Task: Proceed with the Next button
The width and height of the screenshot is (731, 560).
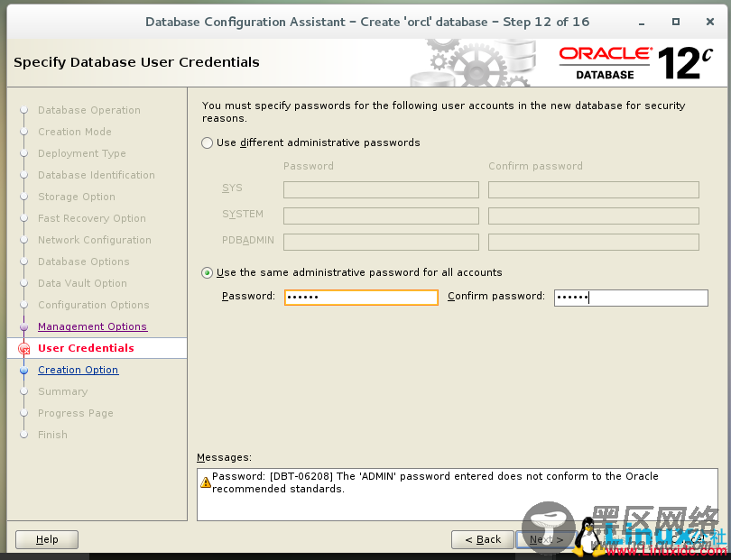Action: [x=546, y=539]
